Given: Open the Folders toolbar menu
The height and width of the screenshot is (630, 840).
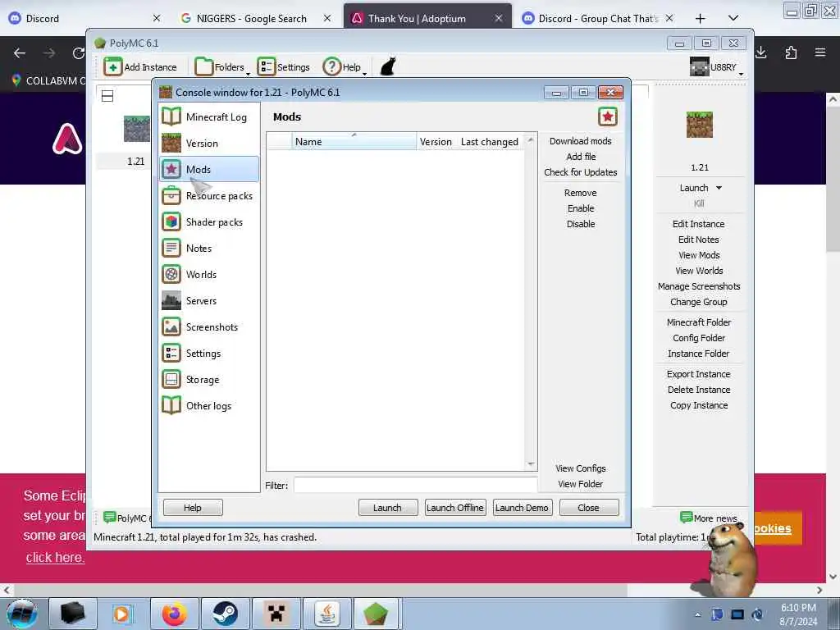Looking at the screenshot, I should coord(221,67).
